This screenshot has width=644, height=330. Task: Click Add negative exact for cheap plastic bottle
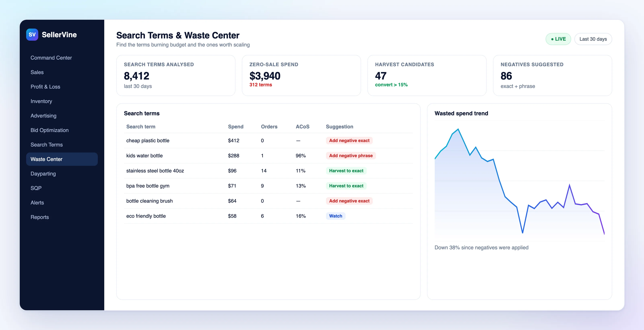349,140
